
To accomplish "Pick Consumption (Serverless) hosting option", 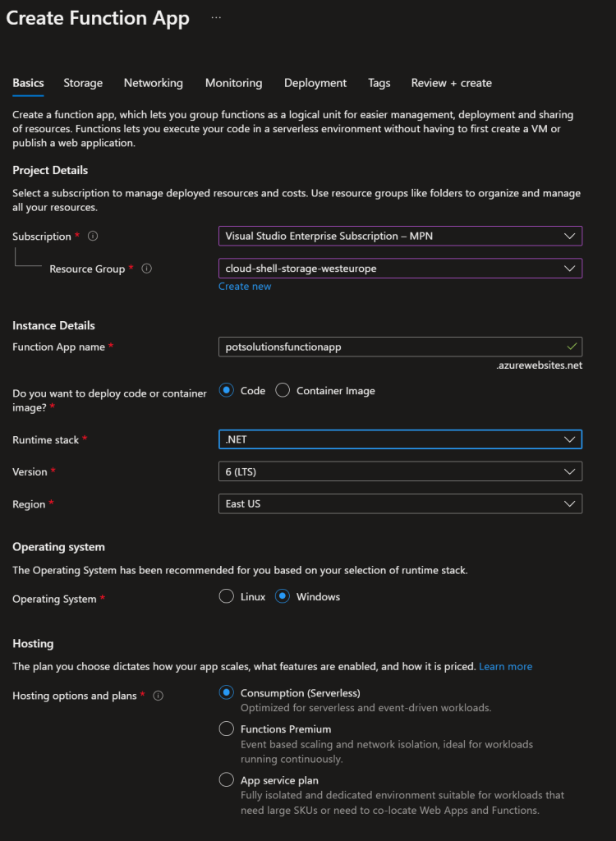I will (227, 692).
